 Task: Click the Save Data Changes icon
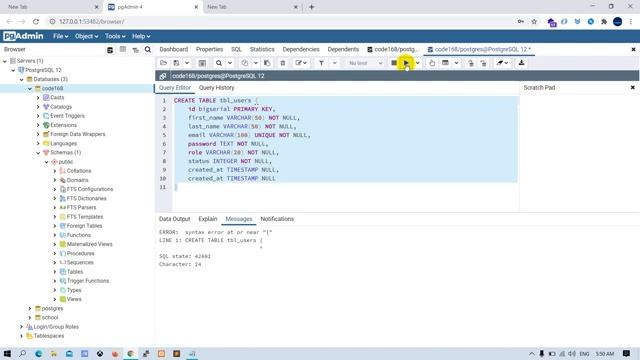(202, 63)
